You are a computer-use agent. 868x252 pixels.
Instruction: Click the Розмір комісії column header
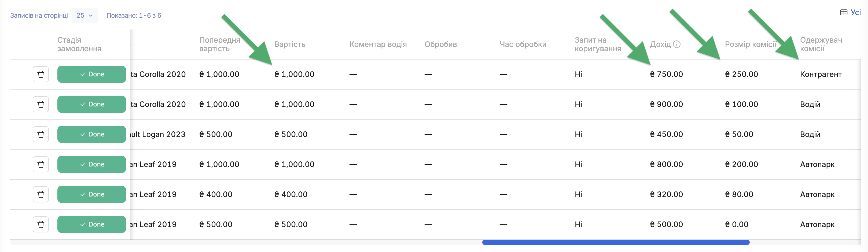pyautogui.click(x=751, y=44)
